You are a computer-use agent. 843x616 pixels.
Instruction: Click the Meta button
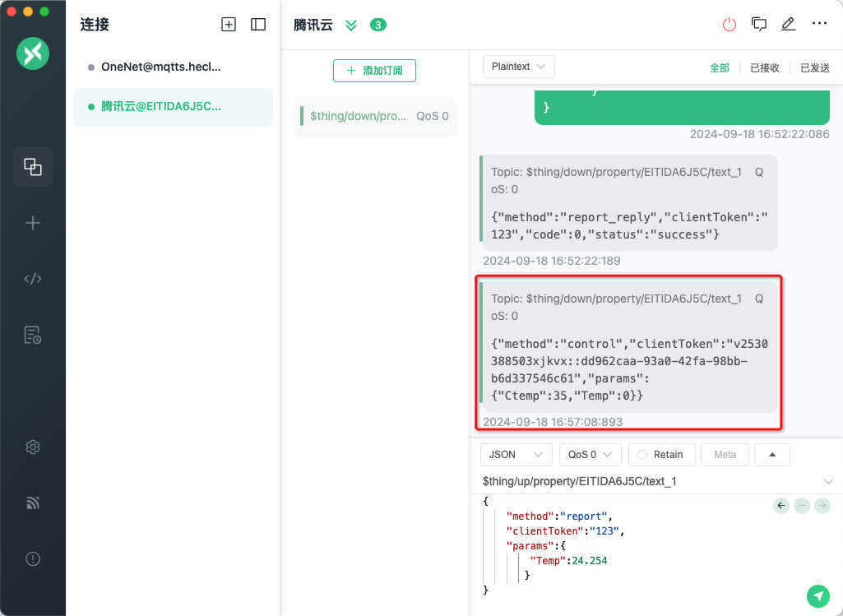(x=725, y=455)
